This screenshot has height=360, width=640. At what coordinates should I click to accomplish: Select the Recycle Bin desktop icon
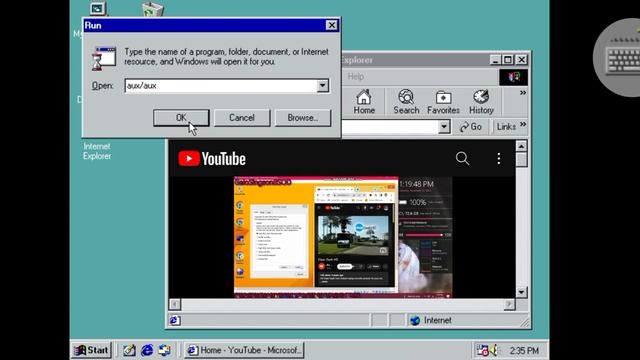click(153, 9)
